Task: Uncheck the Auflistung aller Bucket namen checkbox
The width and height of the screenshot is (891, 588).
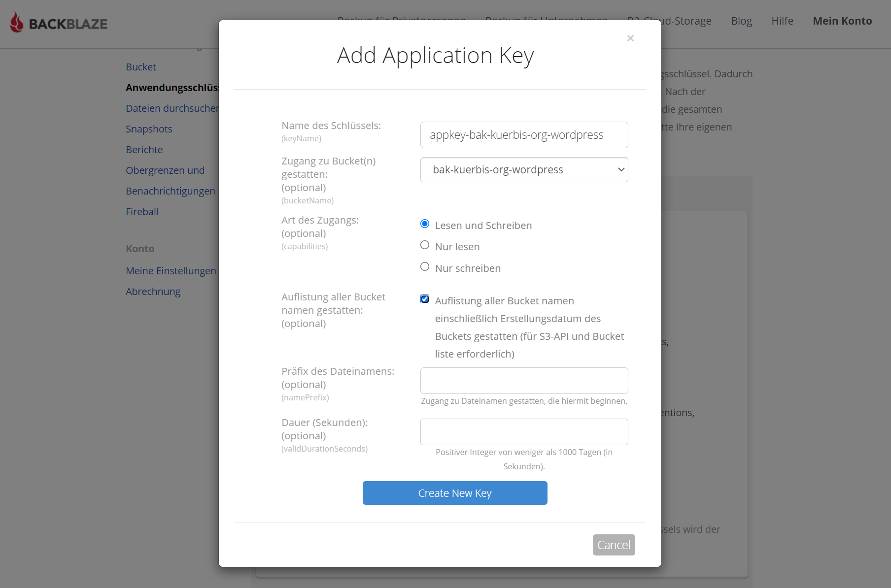Action: click(425, 299)
